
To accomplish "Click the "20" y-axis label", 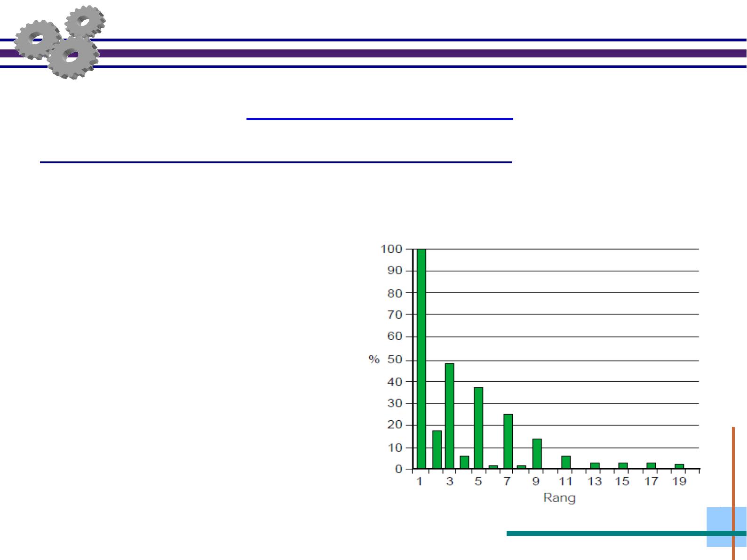I will 395,425.
